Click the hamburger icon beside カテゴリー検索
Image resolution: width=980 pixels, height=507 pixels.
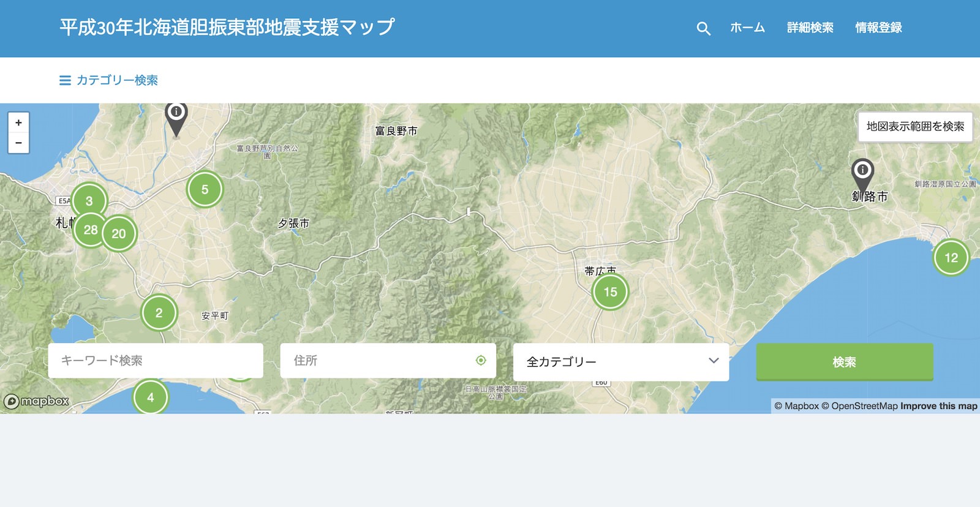tap(65, 80)
